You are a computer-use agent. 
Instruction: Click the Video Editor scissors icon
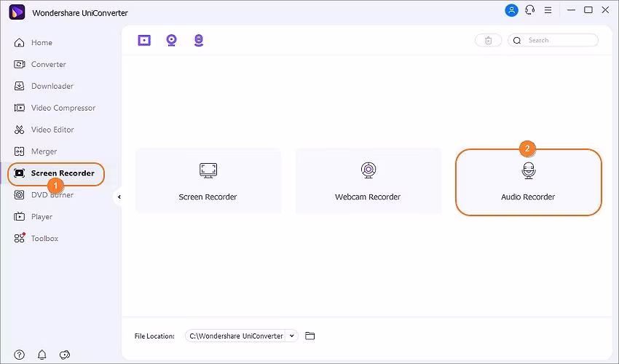pyautogui.click(x=19, y=130)
